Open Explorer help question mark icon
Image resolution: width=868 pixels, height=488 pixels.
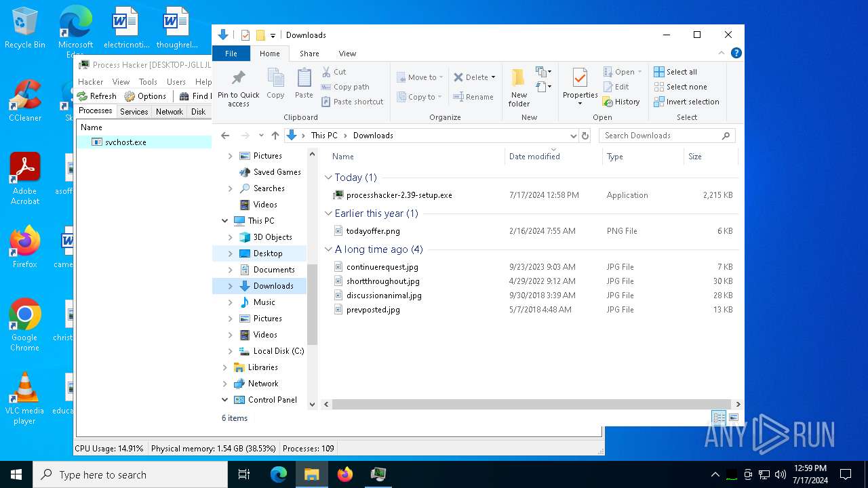[736, 53]
